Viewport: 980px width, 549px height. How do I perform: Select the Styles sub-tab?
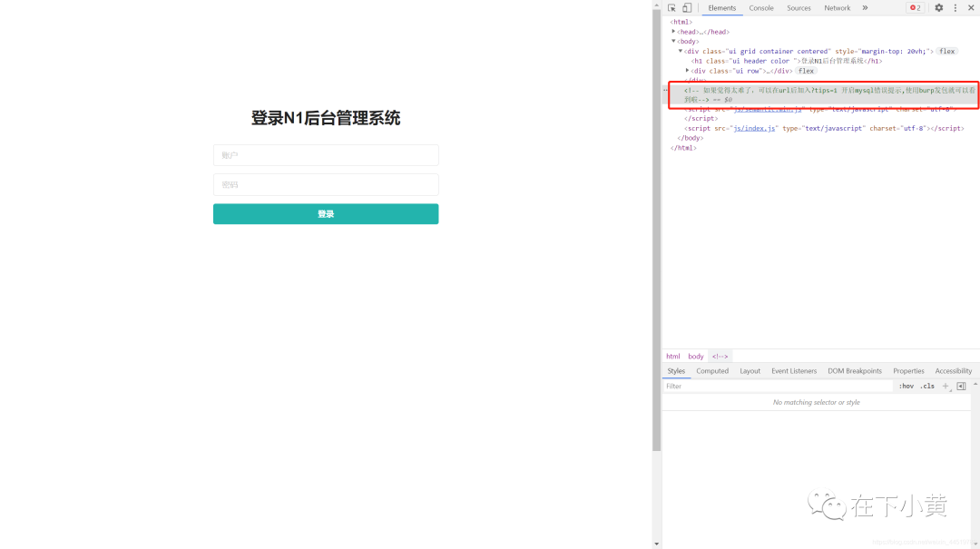click(x=676, y=371)
